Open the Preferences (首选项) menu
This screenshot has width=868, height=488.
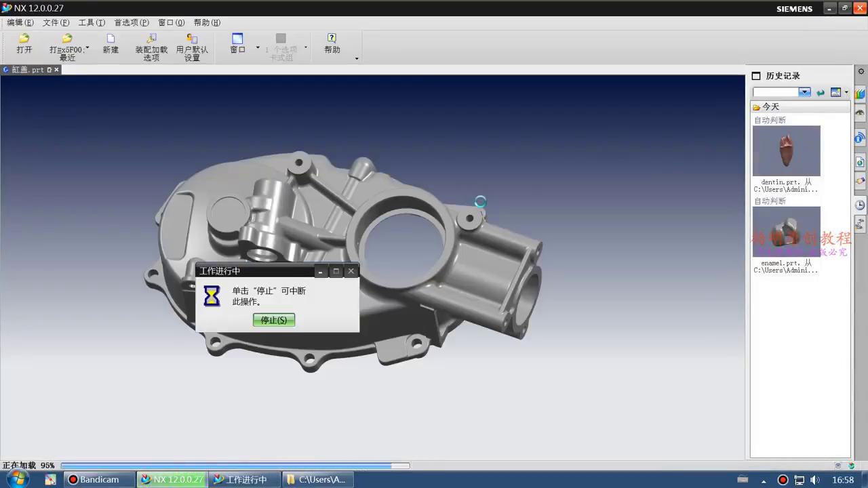[131, 22]
